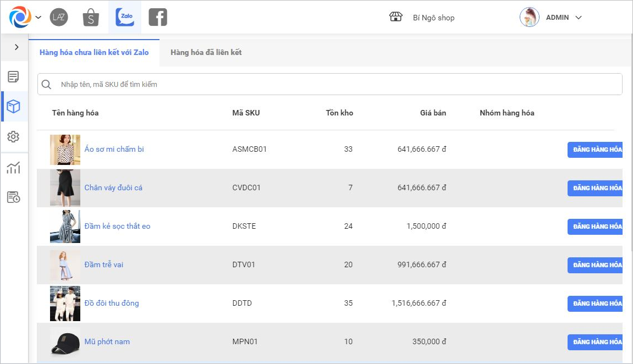Screen dimensions: 633x364
Task: Select Hàng hóa chưa liên kết với Zalo tab
Action: [94, 53]
